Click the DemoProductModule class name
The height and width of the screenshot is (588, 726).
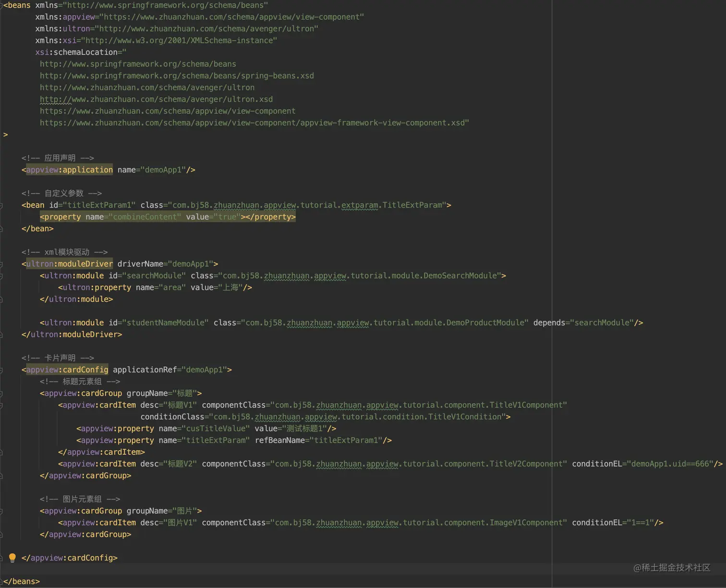pyautogui.click(x=485, y=323)
